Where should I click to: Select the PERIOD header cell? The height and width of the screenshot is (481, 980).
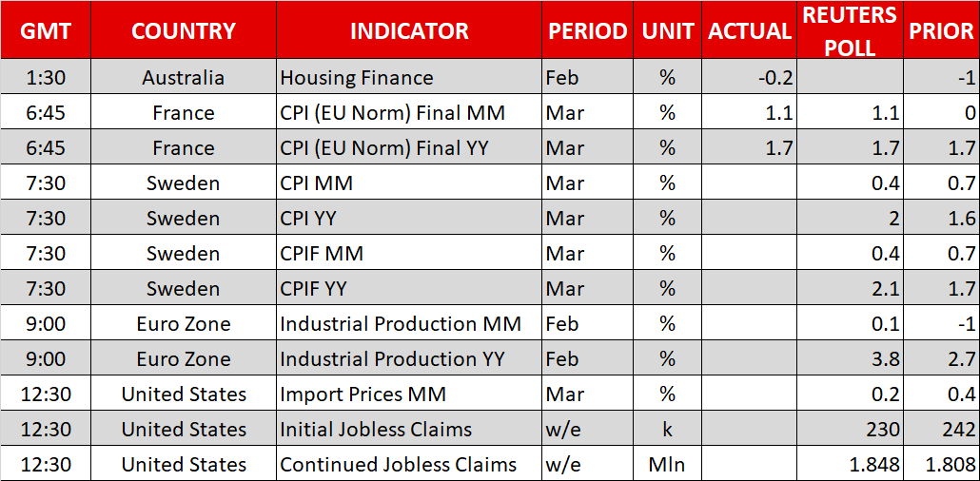click(587, 30)
